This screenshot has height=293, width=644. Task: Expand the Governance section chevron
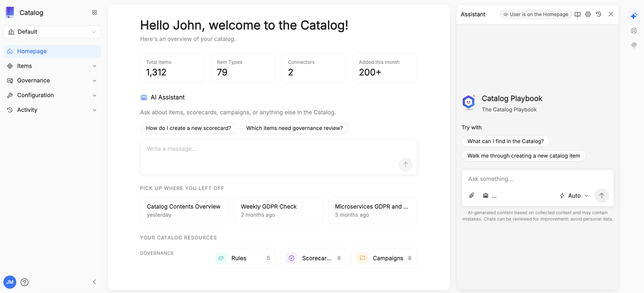(x=95, y=81)
